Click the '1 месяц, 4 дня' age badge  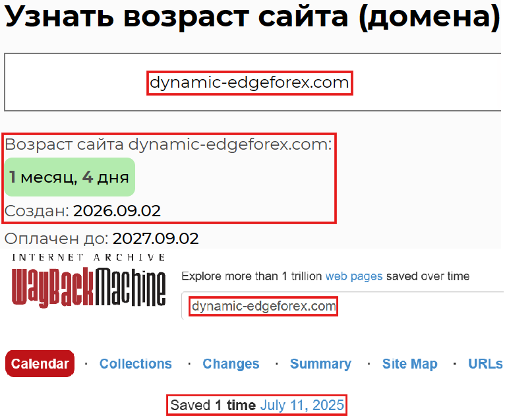point(70,177)
